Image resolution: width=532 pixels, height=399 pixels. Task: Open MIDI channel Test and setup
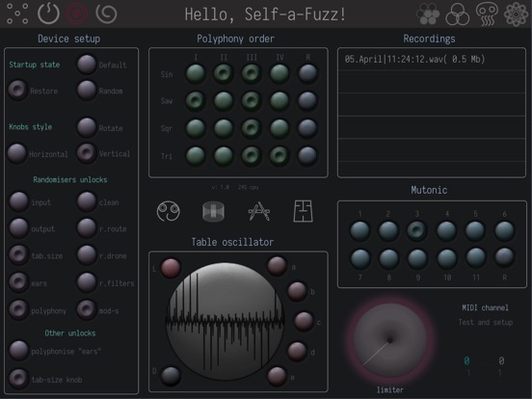click(x=486, y=322)
